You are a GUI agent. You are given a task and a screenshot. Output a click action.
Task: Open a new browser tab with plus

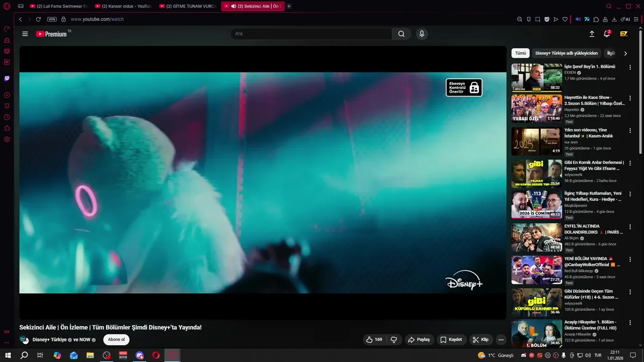click(x=289, y=6)
